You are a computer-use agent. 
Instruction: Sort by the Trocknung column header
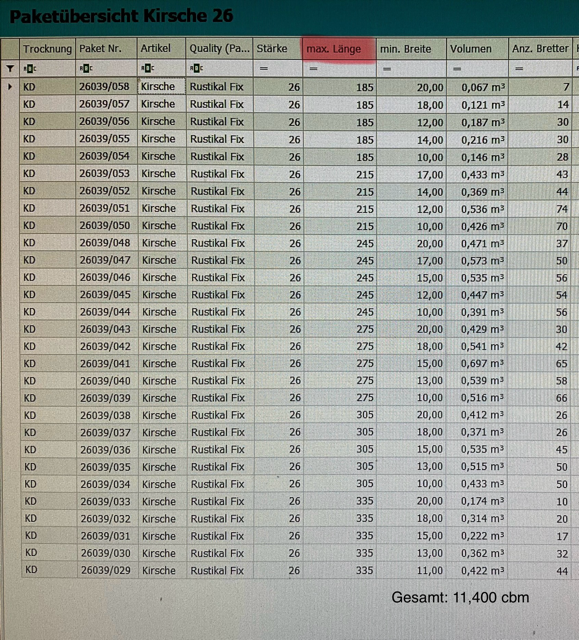pos(47,49)
